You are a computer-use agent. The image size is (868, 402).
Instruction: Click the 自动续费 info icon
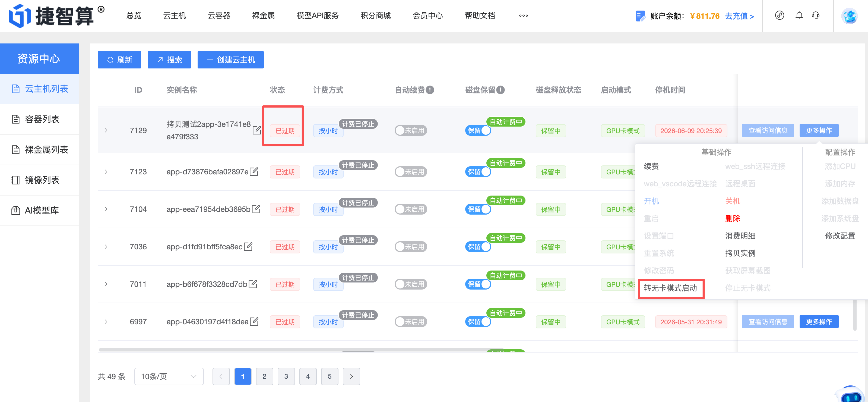430,90
